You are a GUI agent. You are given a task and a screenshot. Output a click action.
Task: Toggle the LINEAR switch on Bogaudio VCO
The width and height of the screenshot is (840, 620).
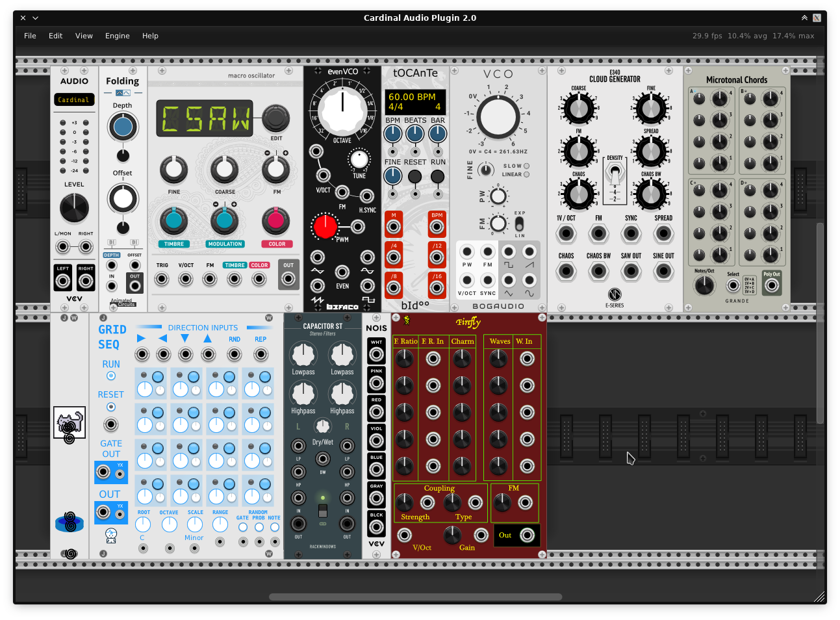pyautogui.click(x=526, y=174)
